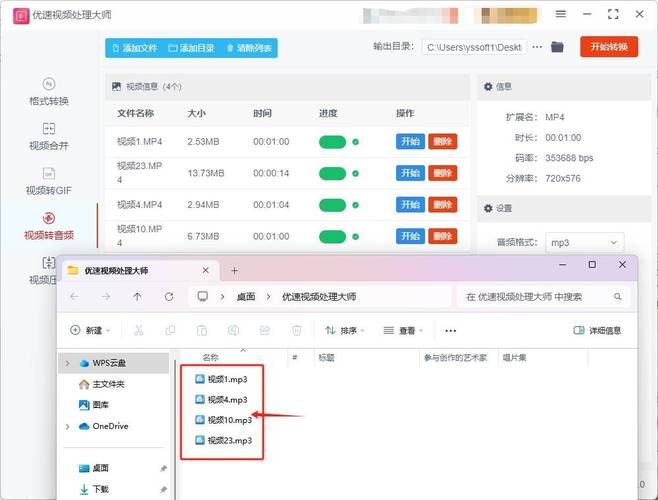Delete the 视频4.MP4 row
658x500 pixels.
point(442,204)
